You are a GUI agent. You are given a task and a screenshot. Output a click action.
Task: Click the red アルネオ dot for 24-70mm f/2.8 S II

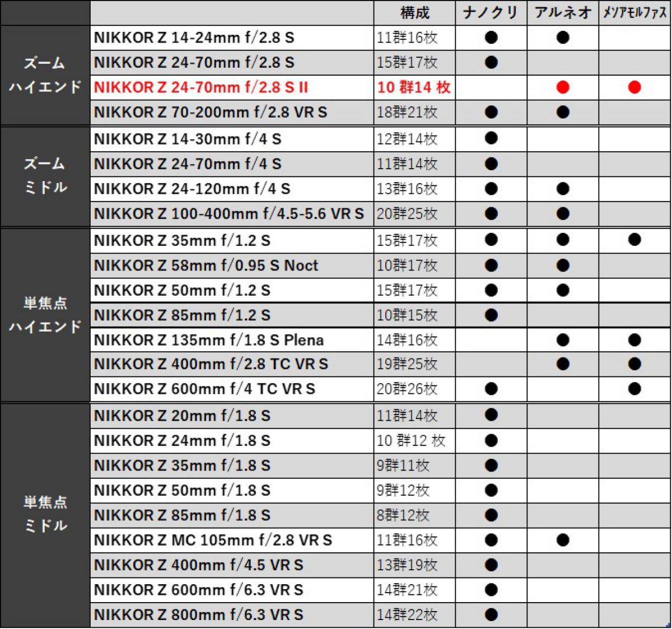click(x=563, y=87)
